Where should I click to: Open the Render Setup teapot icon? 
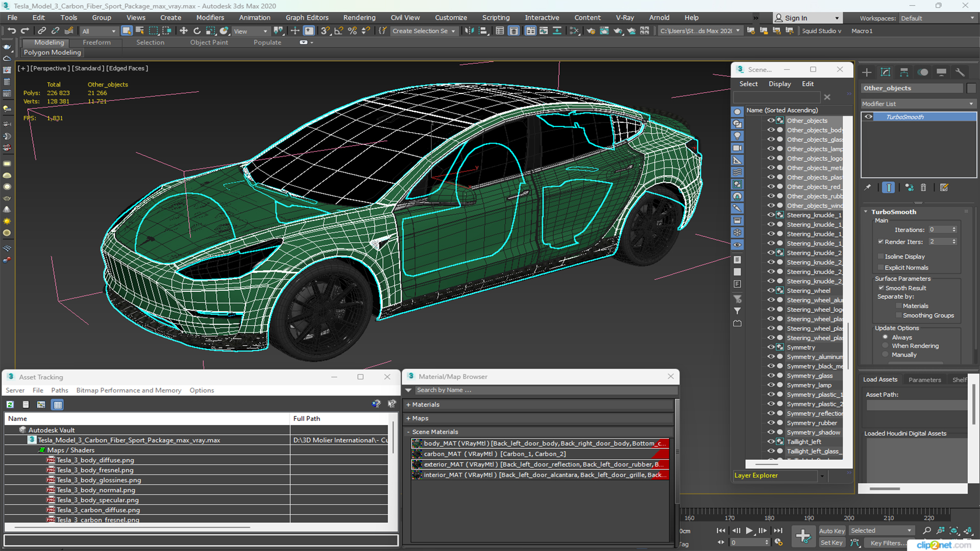coord(591,31)
